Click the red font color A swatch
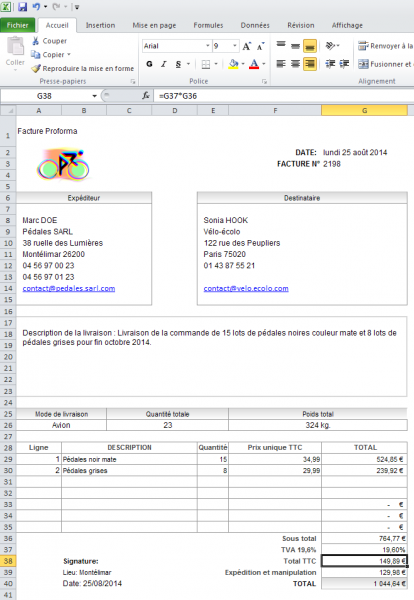The height and width of the screenshot is (600, 414). [x=254, y=64]
